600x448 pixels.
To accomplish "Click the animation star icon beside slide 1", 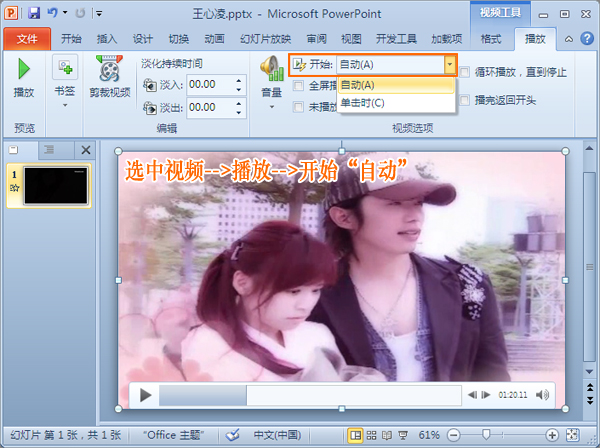I will pos(15,188).
